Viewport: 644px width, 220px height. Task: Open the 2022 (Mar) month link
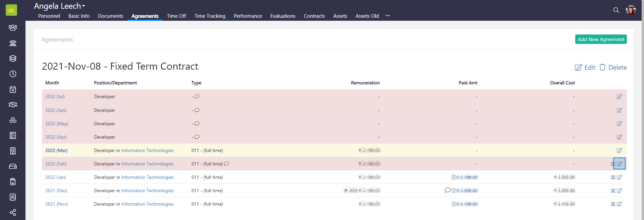tap(56, 150)
